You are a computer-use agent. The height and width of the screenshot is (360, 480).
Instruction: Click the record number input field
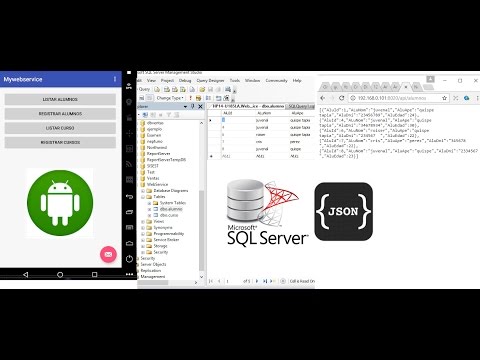click(233, 281)
